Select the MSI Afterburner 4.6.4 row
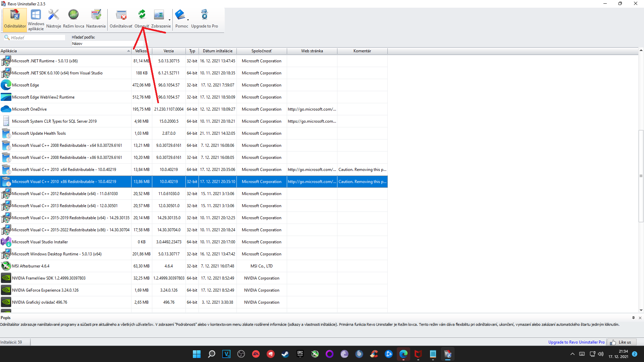The image size is (644, 362). coord(67,266)
